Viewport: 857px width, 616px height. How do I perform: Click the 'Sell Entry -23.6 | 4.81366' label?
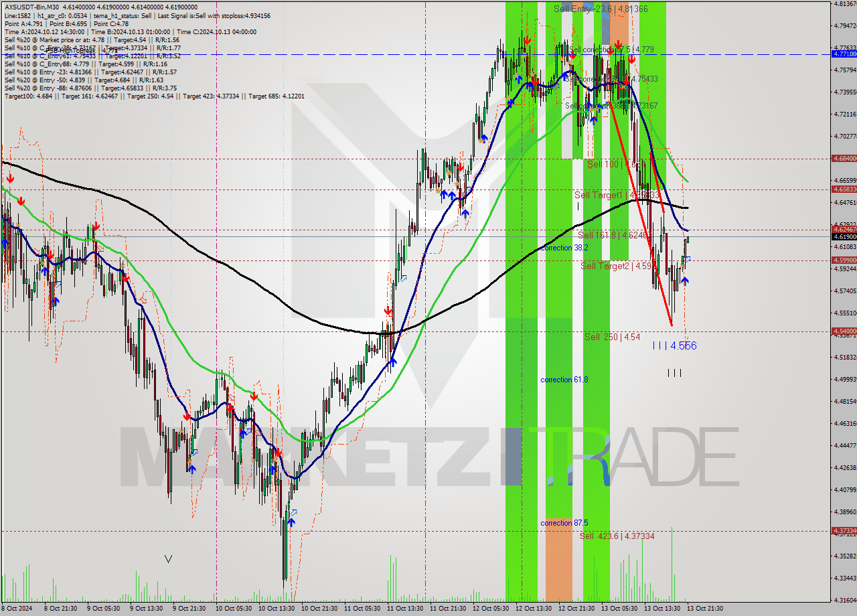click(601, 9)
